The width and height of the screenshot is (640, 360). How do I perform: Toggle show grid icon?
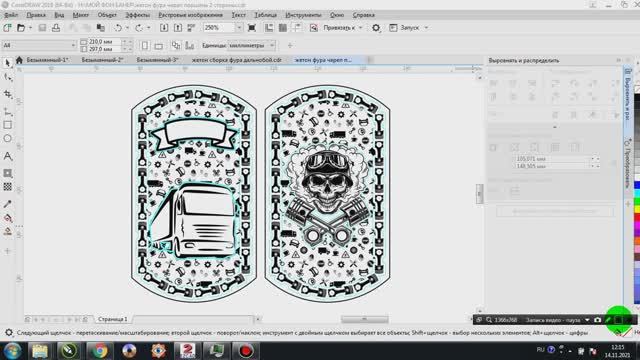(282, 28)
